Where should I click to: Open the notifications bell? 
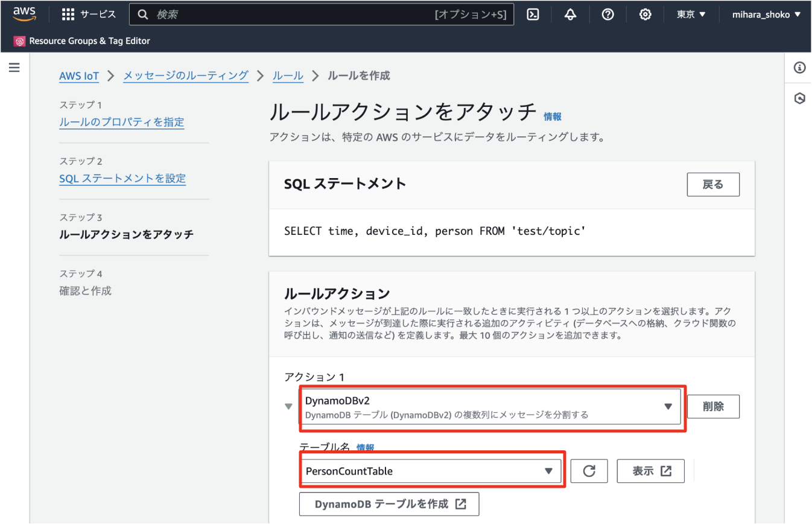click(570, 14)
